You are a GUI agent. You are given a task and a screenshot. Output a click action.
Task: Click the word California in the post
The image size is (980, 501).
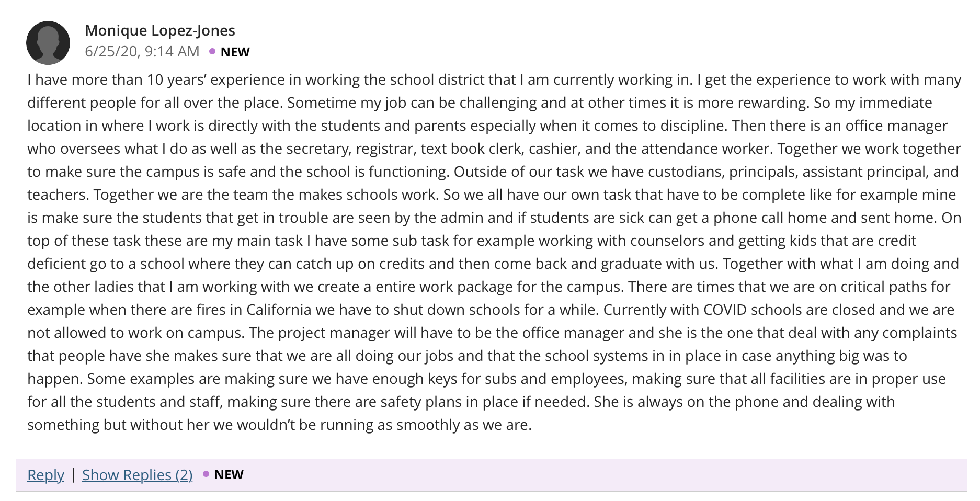[x=279, y=310]
